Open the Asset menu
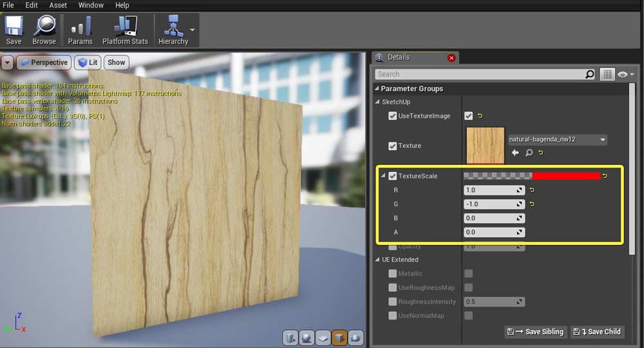This screenshot has height=348, width=644. (x=58, y=5)
